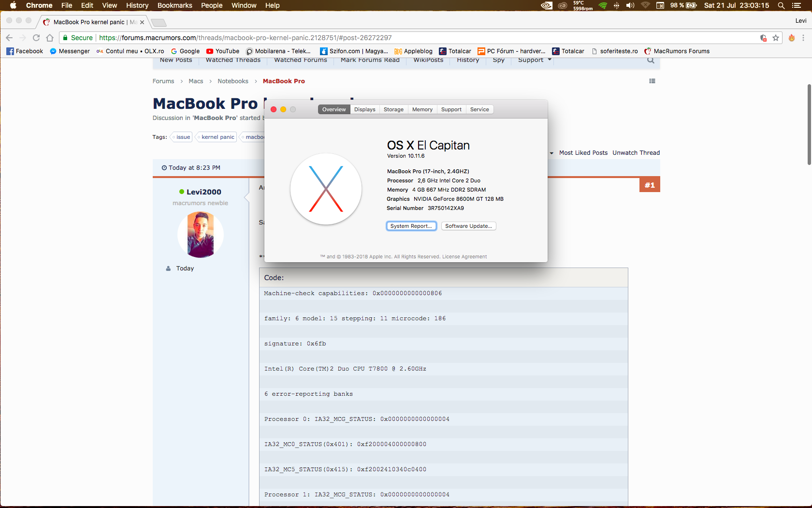Click the Creative Cloud menu bar icon
This screenshot has height=508, width=812.
pos(563,5)
